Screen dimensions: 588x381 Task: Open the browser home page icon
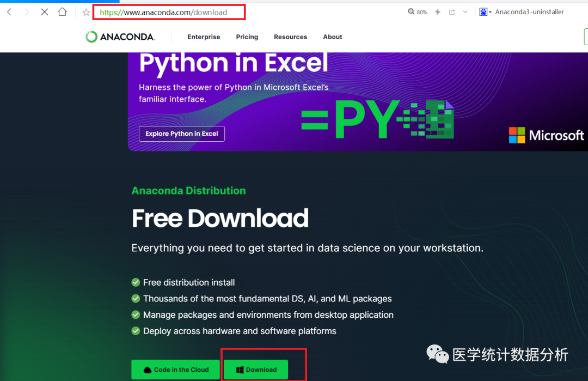click(x=62, y=12)
